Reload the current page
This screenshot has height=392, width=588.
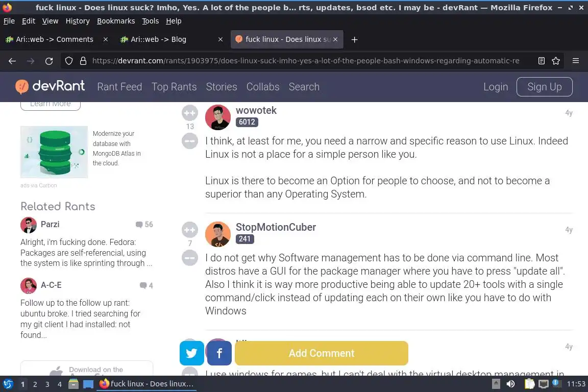point(49,61)
